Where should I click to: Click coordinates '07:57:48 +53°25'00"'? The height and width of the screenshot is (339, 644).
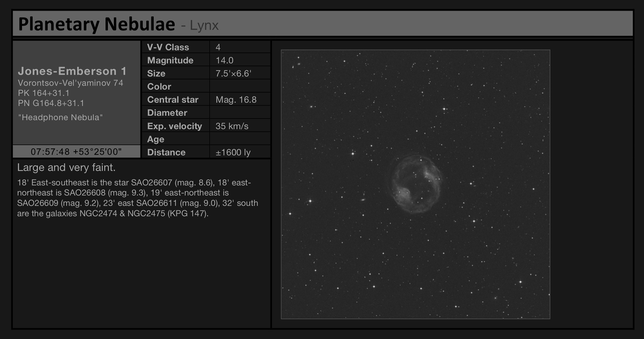point(76,152)
